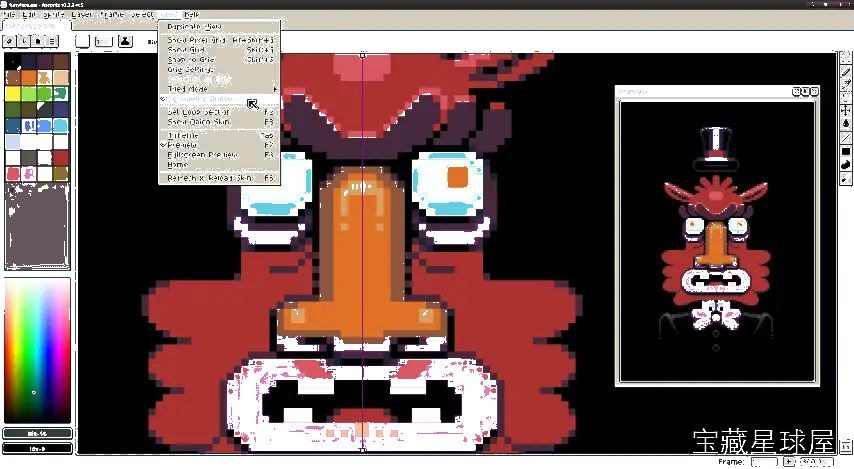The height and width of the screenshot is (469, 854).
Task: Toggle Snap to Grid in View menu
Action: (219, 59)
